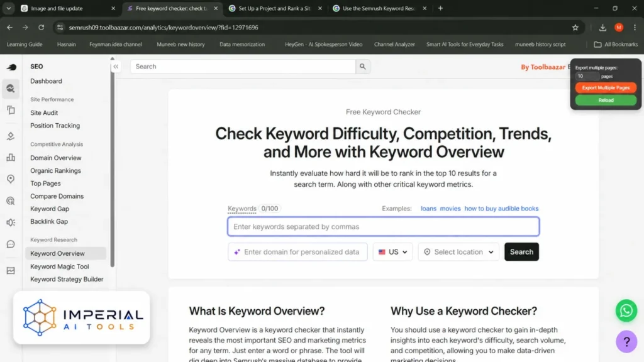The image size is (644, 362).
Task: Open Backlink Gap menu item
Action: (x=49, y=222)
